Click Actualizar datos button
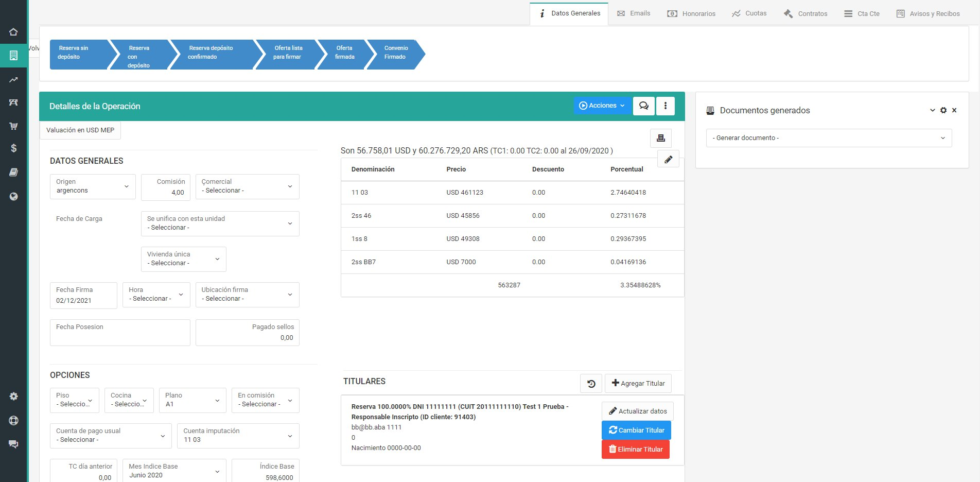The image size is (980, 482). click(637, 411)
